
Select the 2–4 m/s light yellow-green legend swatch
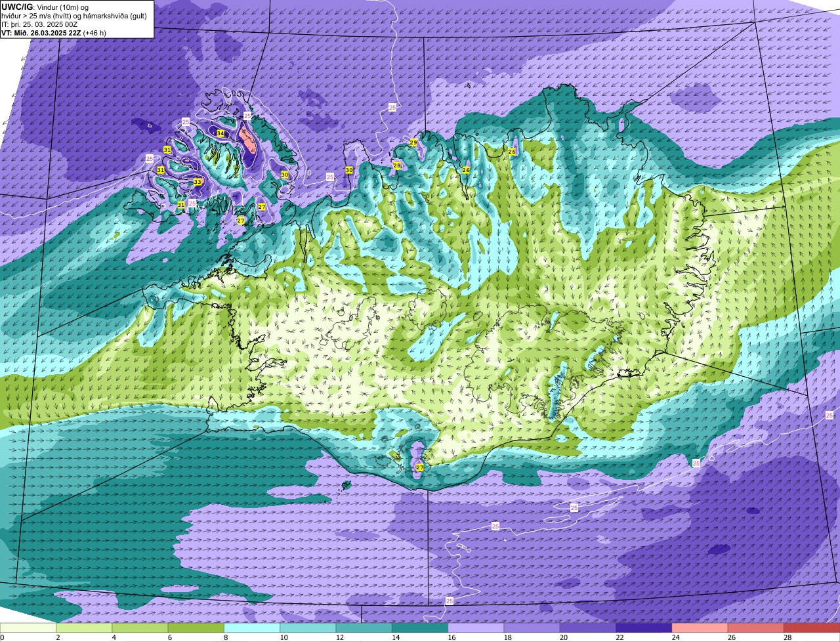click(x=84, y=628)
